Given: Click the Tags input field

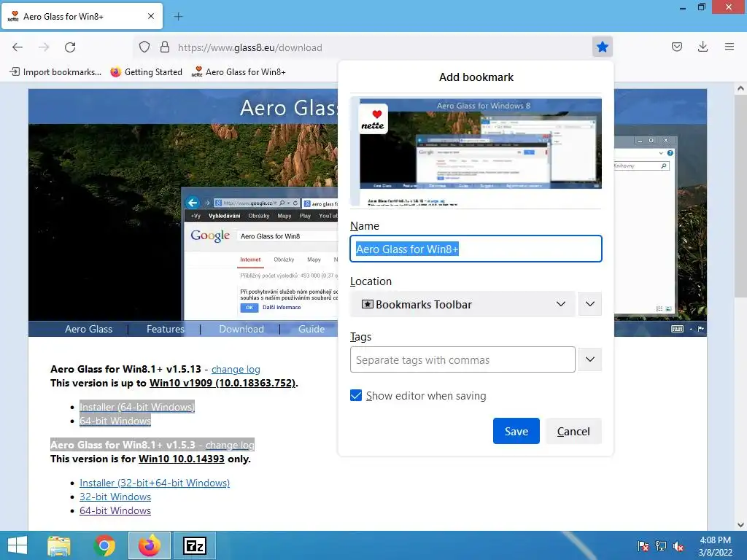Looking at the screenshot, I should pos(462,359).
